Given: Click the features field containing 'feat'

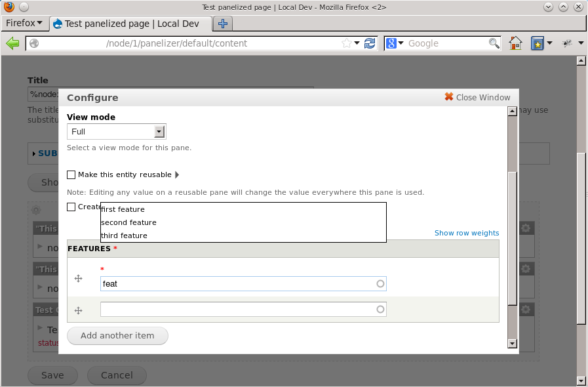Looking at the screenshot, I should coord(243,284).
